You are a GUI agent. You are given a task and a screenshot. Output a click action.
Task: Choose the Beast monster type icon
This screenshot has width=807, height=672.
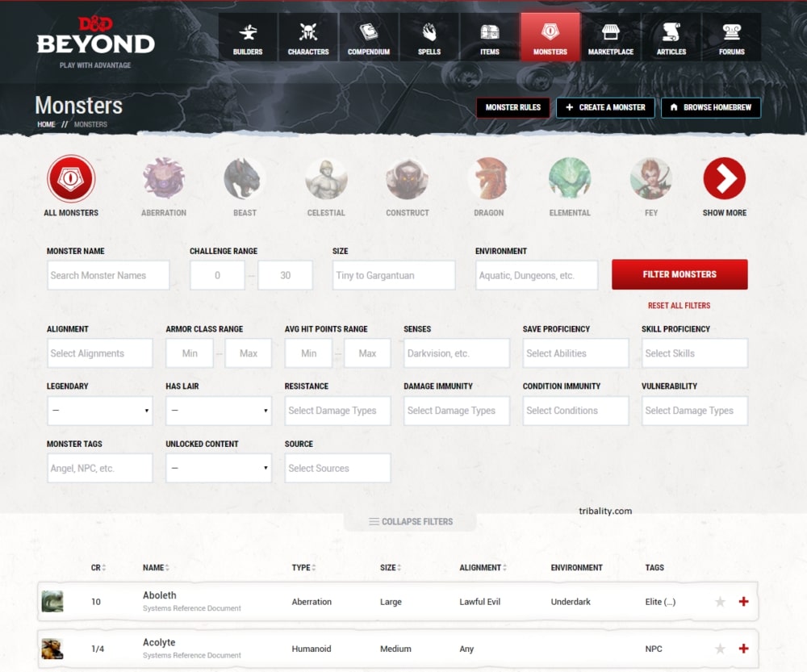tap(244, 179)
